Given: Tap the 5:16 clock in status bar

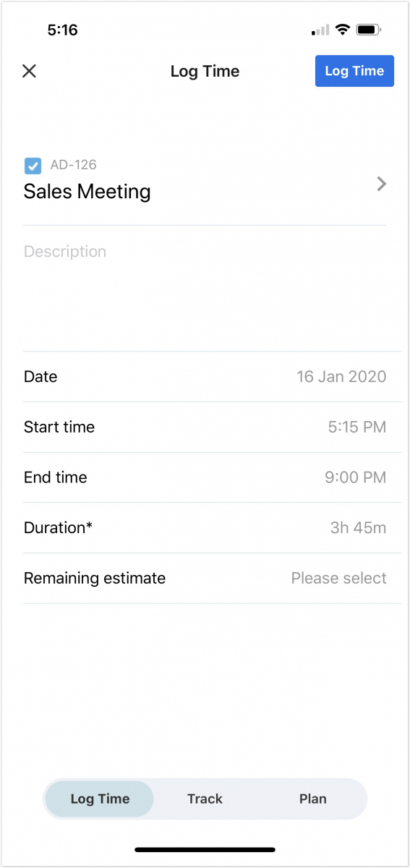Looking at the screenshot, I should tap(62, 30).
